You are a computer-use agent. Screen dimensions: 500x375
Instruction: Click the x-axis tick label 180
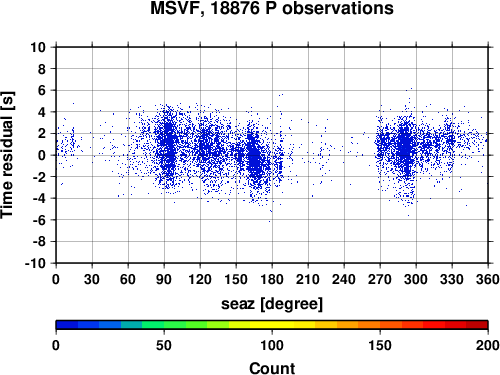(x=272, y=279)
